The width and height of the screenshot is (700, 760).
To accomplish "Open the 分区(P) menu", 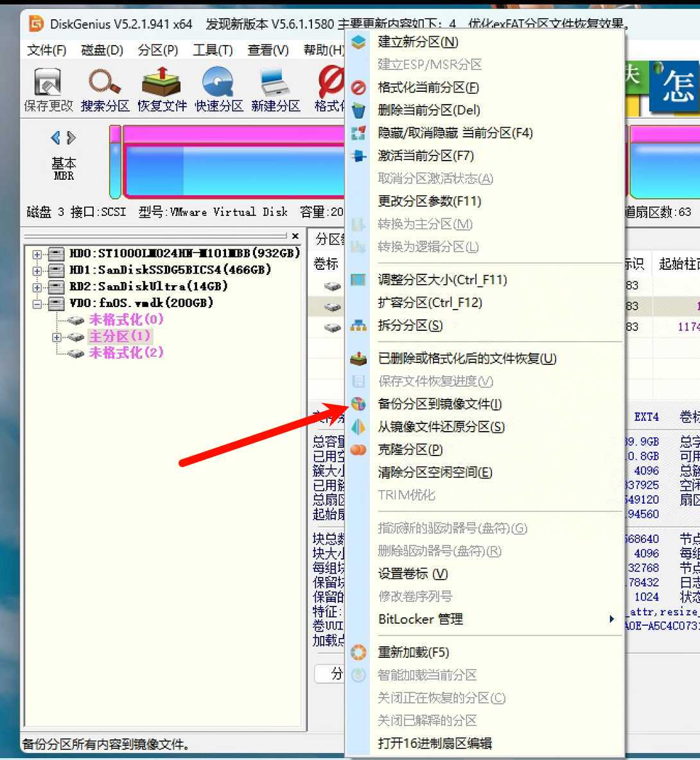I will (x=158, y=50).
